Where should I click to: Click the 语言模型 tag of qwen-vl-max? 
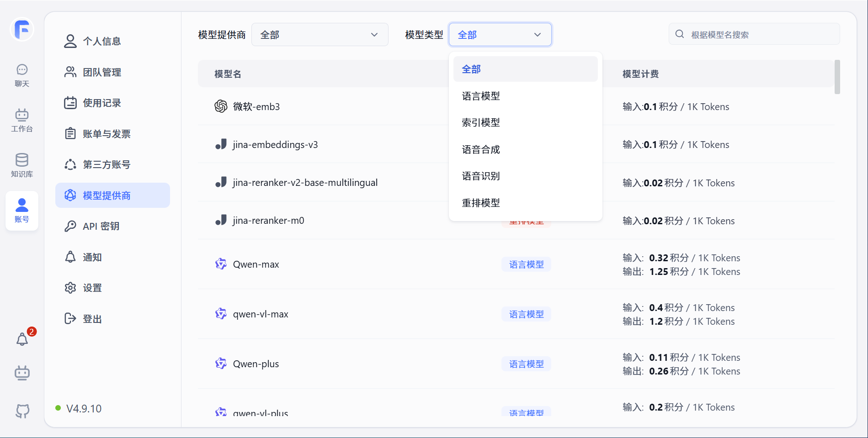pyautogui.click(x=526, y=314)
